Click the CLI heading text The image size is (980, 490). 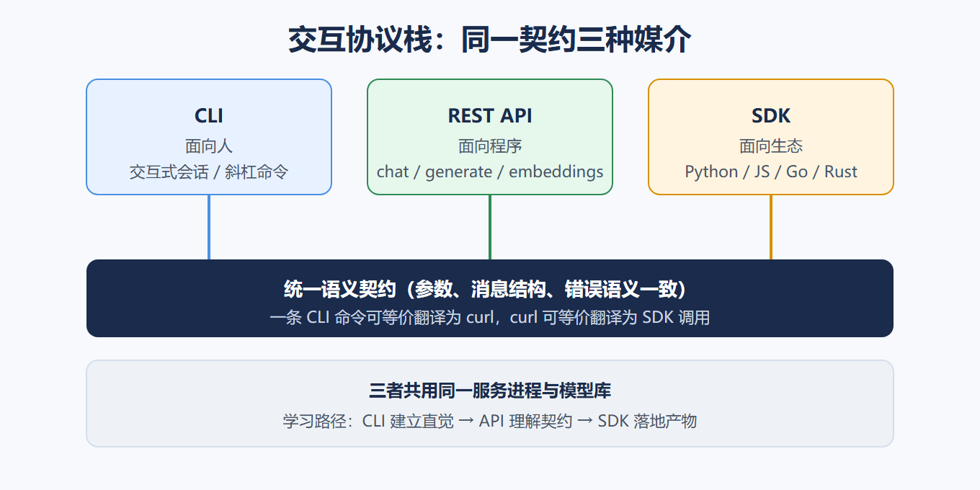[209, 115]
